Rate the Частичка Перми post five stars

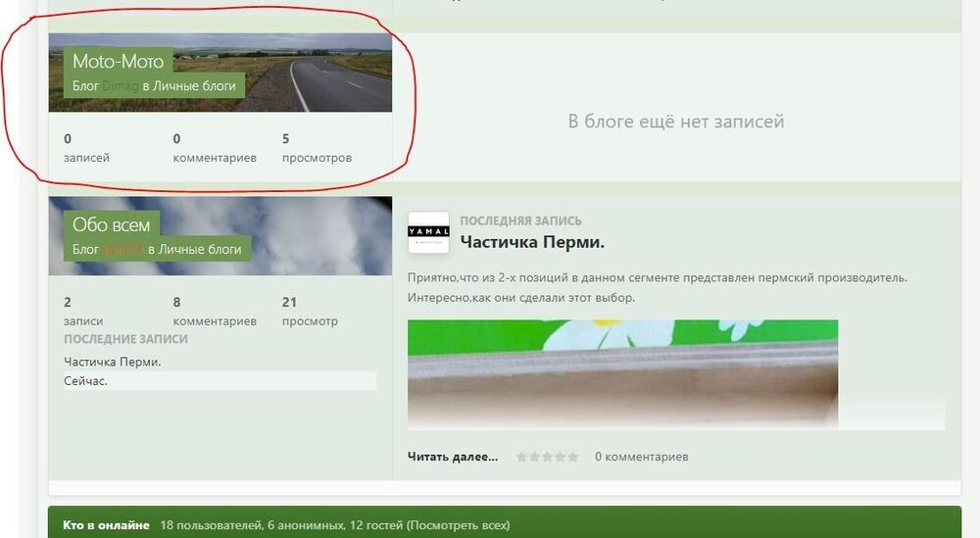pyautogui.click(x=573, y=457)
